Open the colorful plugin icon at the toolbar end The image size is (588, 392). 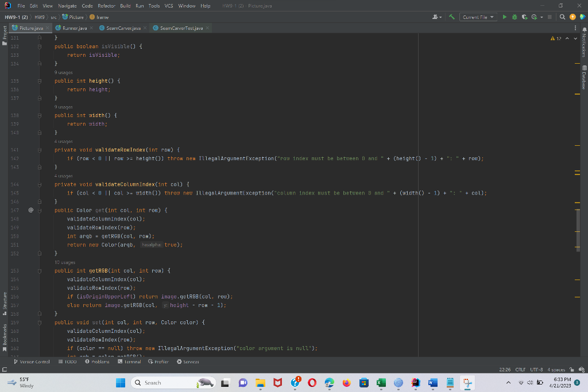point(582,17)
